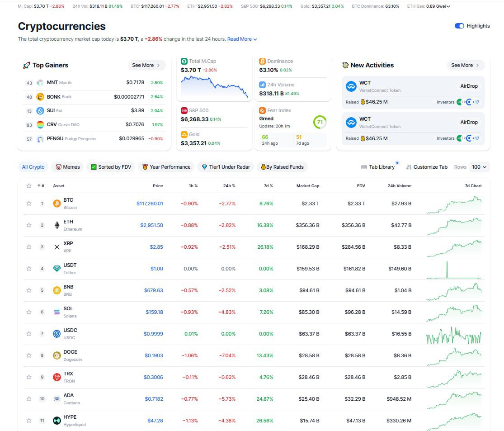
Task: Click the Ethereum diamond icon
Action: pos(57,225)
